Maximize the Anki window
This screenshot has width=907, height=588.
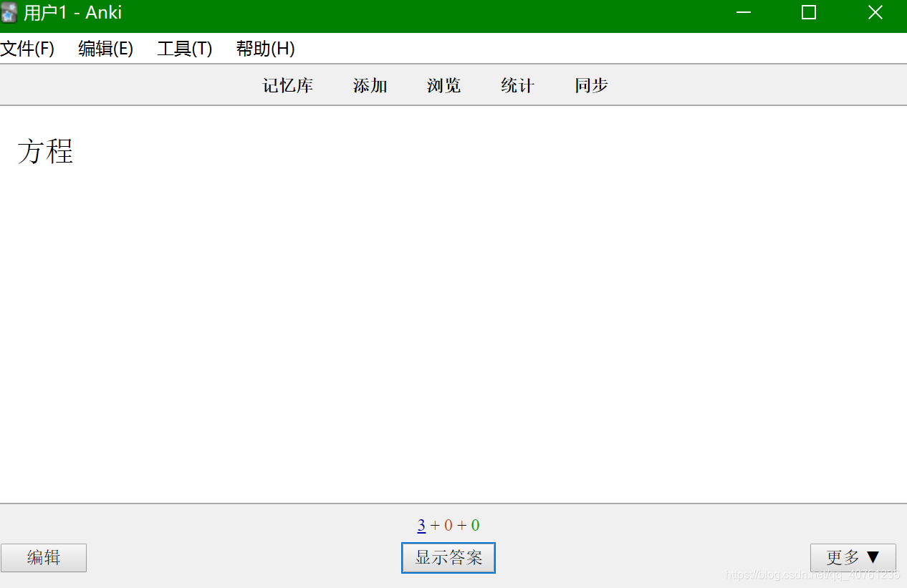pyautogui.click(x=808, y=12)
